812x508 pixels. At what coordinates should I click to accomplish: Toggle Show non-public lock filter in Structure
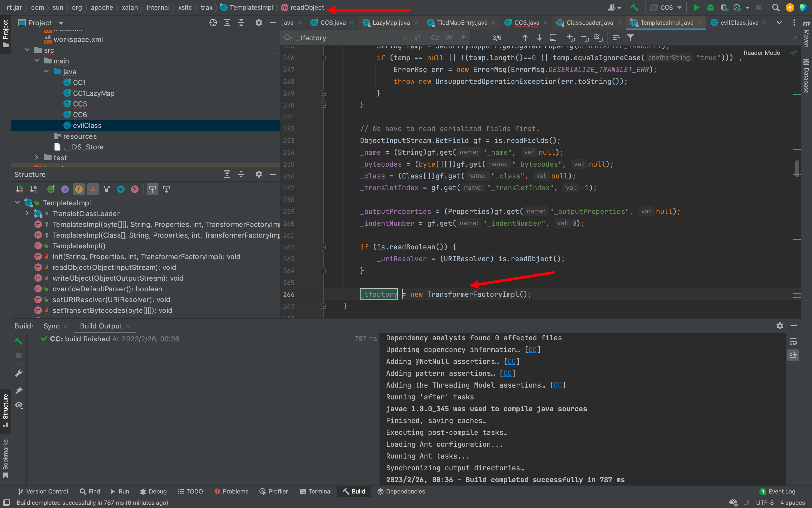coord(93,189)
